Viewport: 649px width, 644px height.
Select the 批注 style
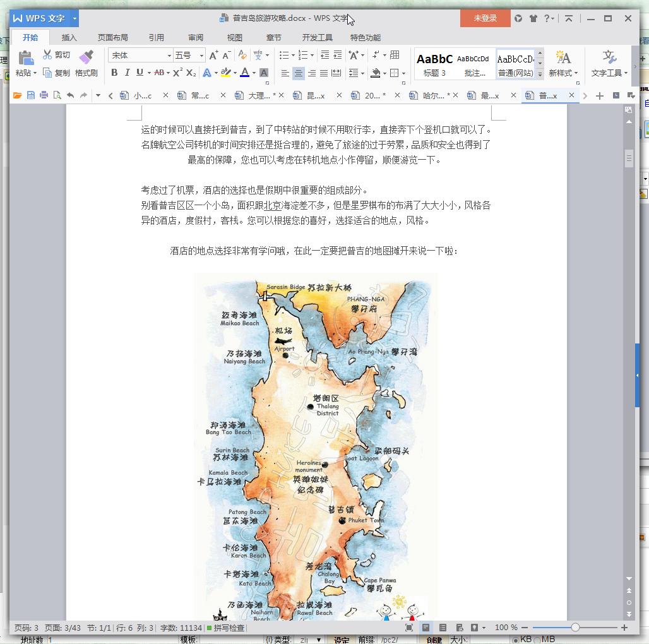click(474, 64)
